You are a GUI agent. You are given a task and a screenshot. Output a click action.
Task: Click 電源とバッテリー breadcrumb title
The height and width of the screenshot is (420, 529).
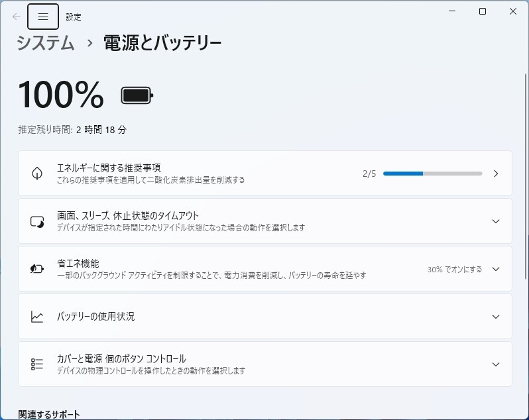point(162,43)
